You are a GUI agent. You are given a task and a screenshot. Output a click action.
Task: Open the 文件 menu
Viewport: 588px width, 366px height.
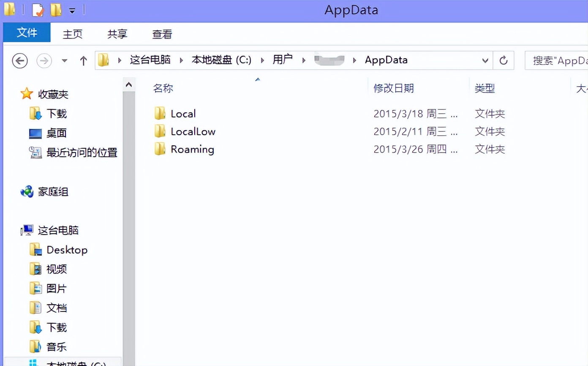pyautogui.click(x=27, y=33)
